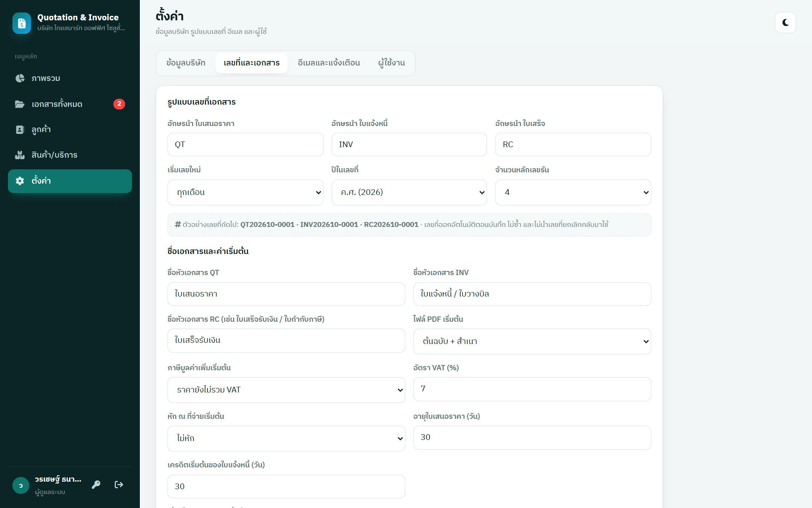The image size is (812, 508).
Task: Click the invoice prefix field containing INV
Action: click(x=409, y=144)
